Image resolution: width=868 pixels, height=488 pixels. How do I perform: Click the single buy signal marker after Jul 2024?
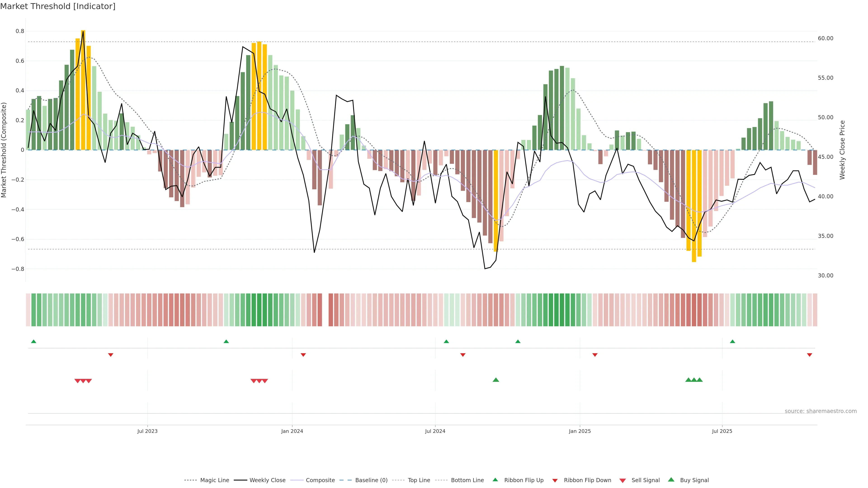(496, 380)
